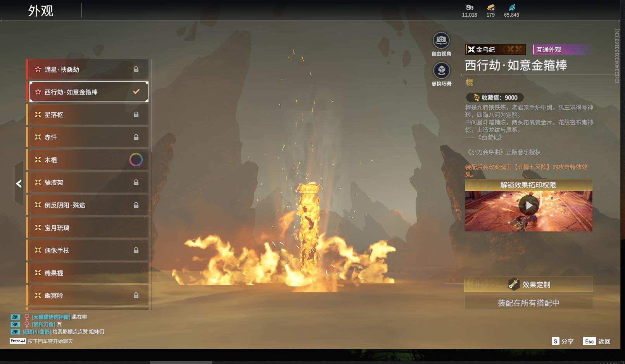Click 装配在所有搭配中 button

point(528,303)
